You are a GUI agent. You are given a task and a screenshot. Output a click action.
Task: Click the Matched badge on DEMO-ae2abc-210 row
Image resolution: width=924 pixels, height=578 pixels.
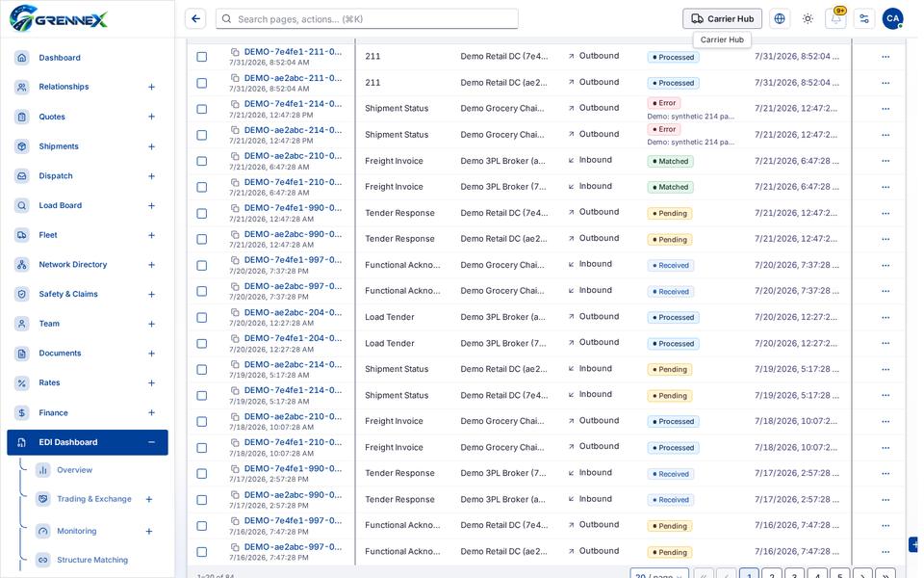point(670,161)
